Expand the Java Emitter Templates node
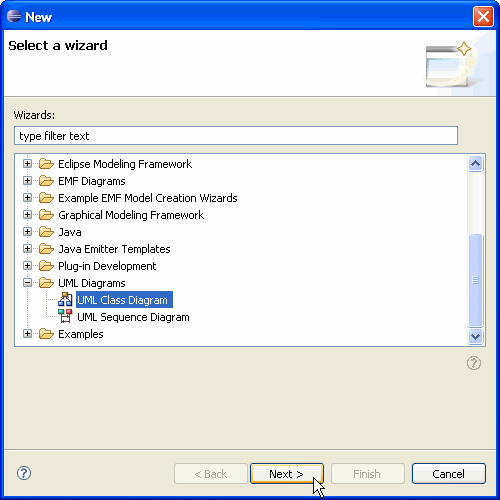 coord(27,249)
